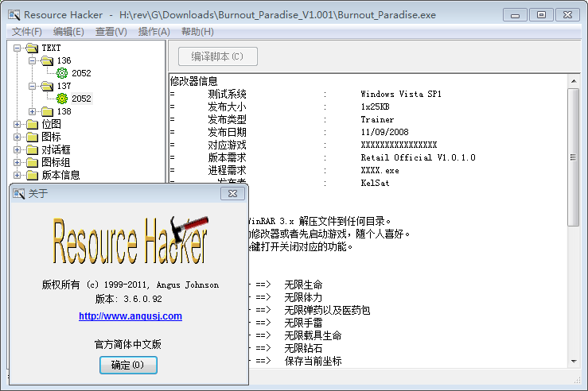
Task: Click the 位图 folder icon
Action: tap(33, 124)
